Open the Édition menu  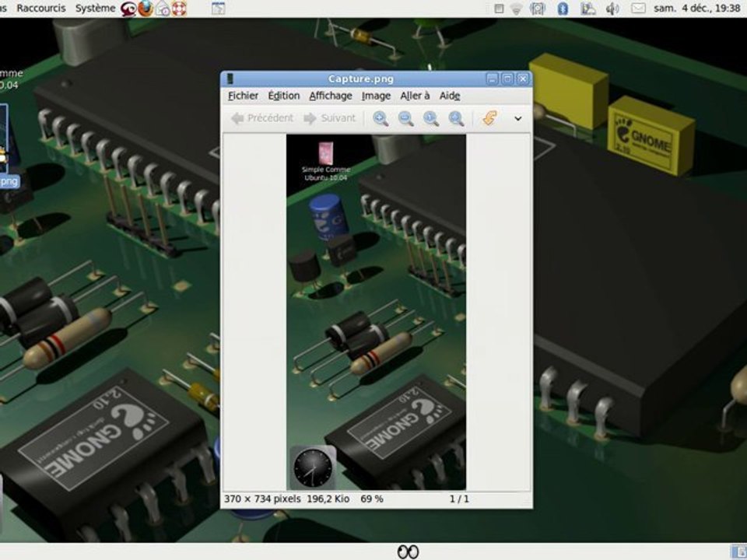tap(284, 96)
